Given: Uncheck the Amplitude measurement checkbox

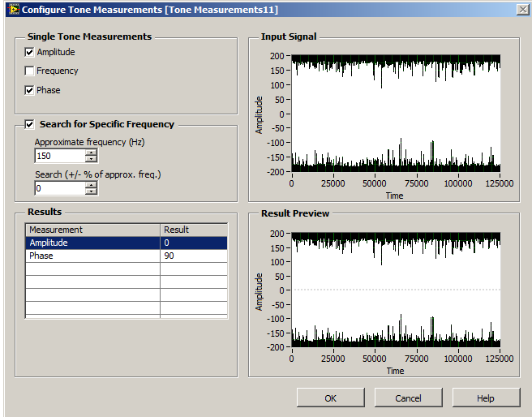Looking at the screenshot, I should 29,52.
